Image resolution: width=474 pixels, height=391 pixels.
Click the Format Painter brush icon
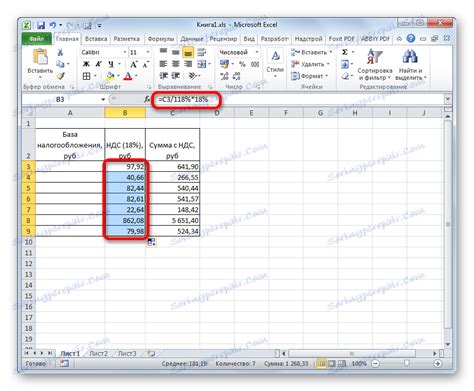coord(60,76)
